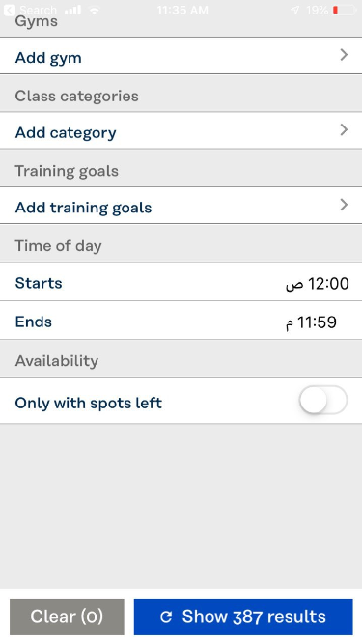This screenshot has width=362, height=644.
Task: Tap the 11:35 AM clock in status bar
Action: click(x=182, y=10)
